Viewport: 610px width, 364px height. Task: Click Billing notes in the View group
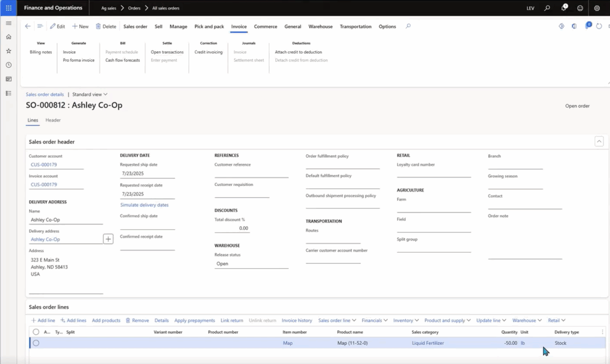click(41, 52)
